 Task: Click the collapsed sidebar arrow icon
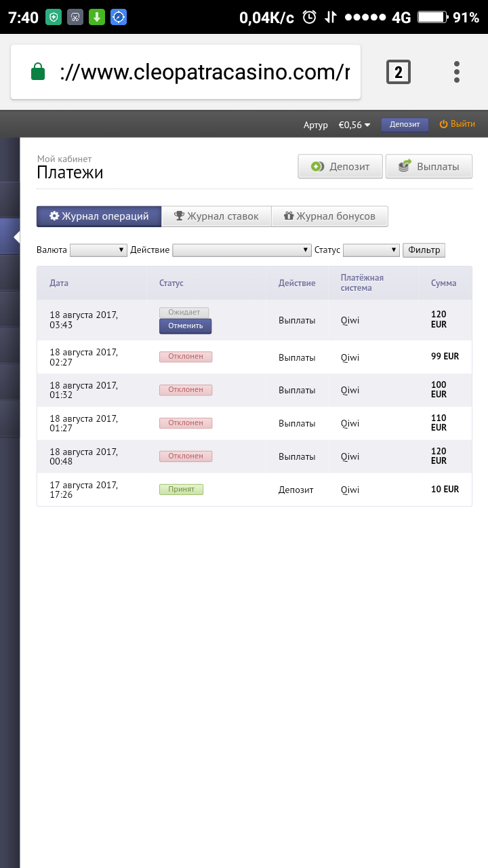pyautogui.click(x=16, y=237)
